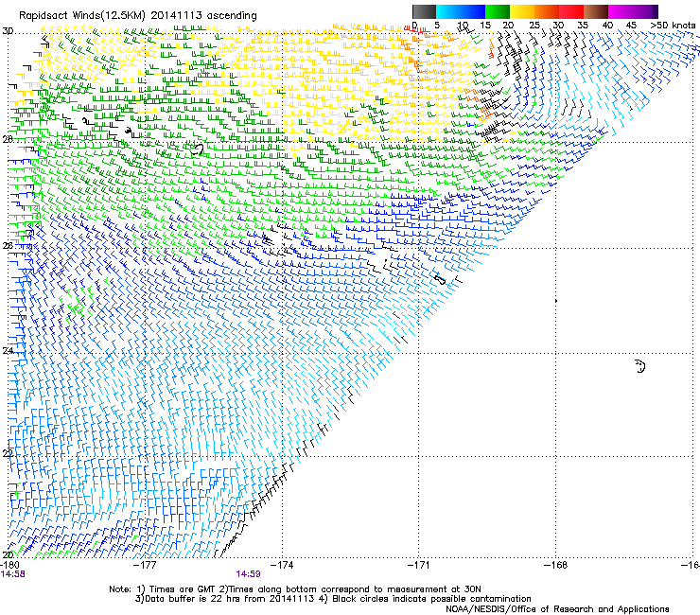Click the purple time stamp '14:58'

point(13,574)
